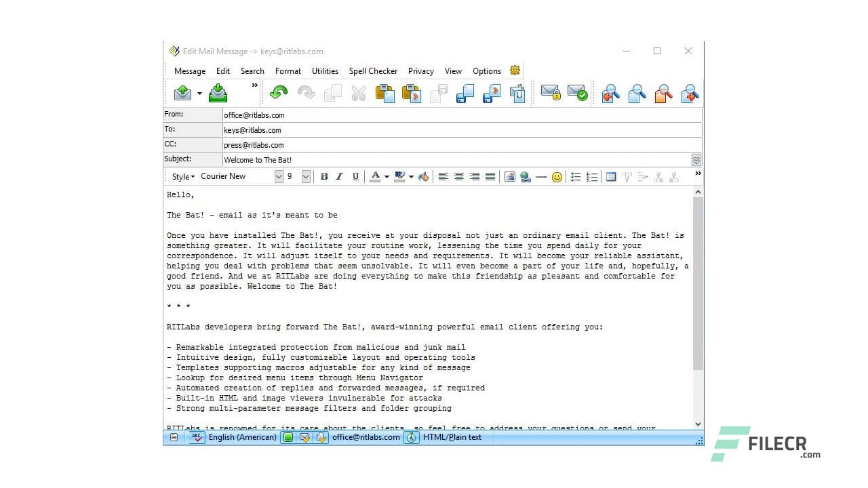Click the insert hyperlink globe icon
Image resolution: width=868 pixels, height=488 pixels.
tap(526, 176)
